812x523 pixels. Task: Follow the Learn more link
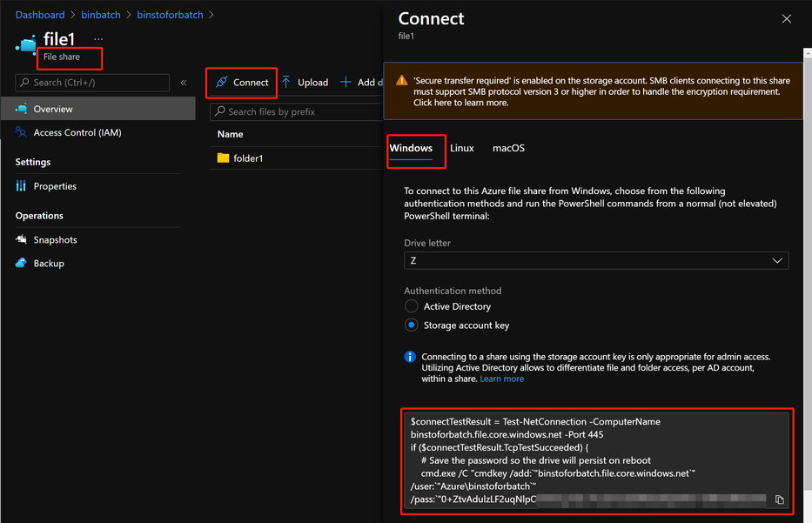pyautogui.click(x=502, y=379)
